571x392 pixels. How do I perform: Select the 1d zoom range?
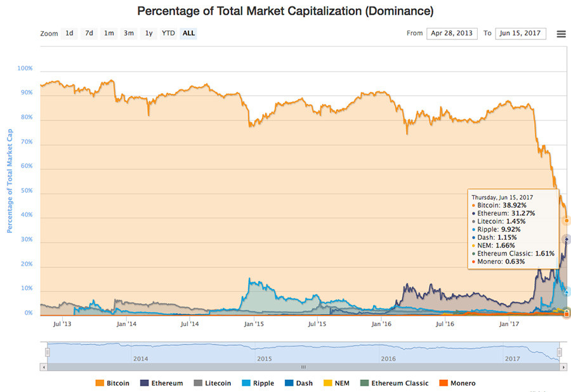[69, 34]
